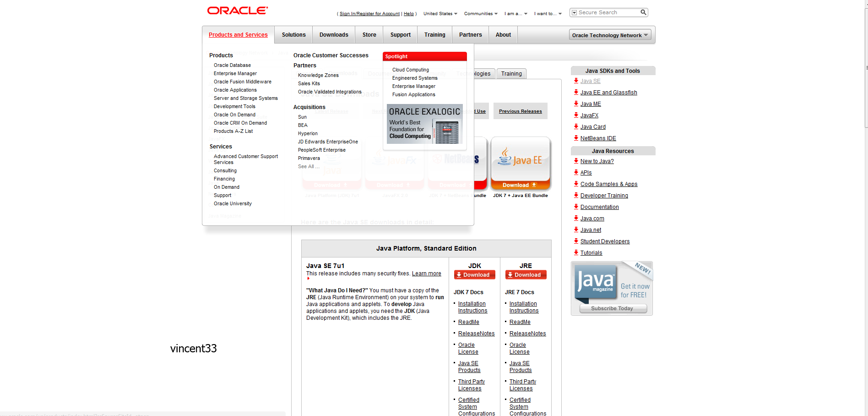The image size is (868, 416).
Task: Select Oracle Fusion Middleware
Action: click(242, 82)
